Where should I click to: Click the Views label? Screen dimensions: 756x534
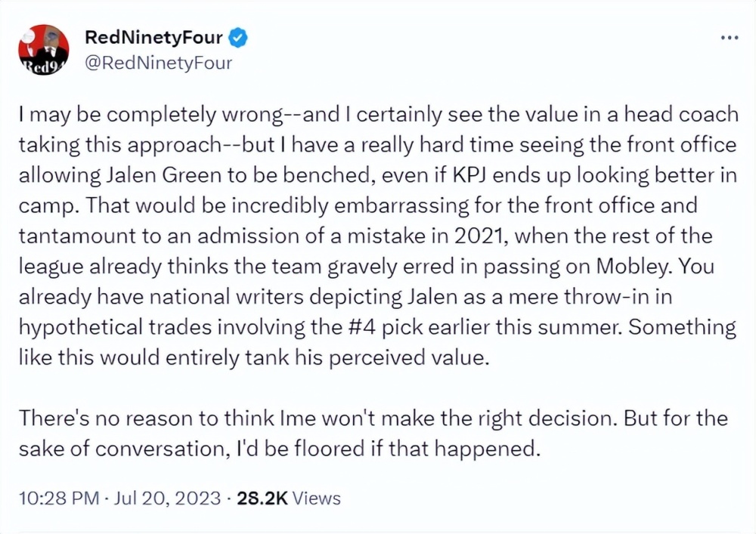click(316, 499)
